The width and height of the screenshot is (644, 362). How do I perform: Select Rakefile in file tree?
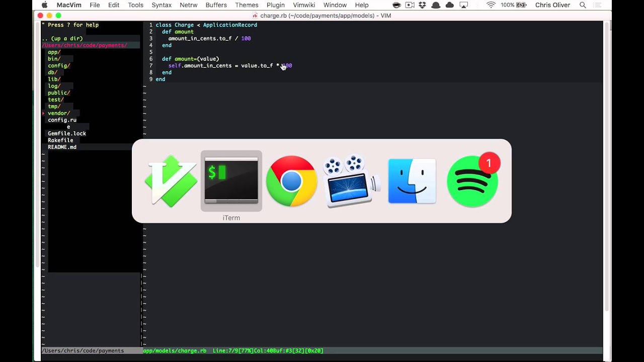pyautogui.click(x=60, y=140)
